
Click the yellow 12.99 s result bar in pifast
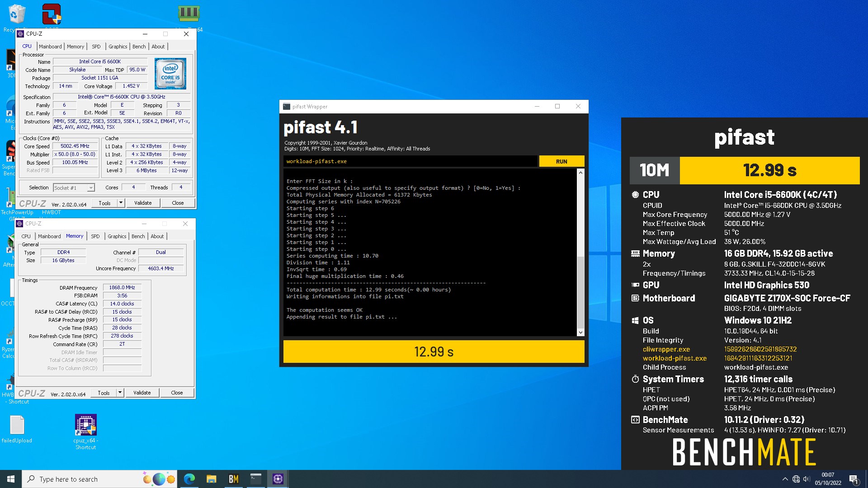[434, 352]
